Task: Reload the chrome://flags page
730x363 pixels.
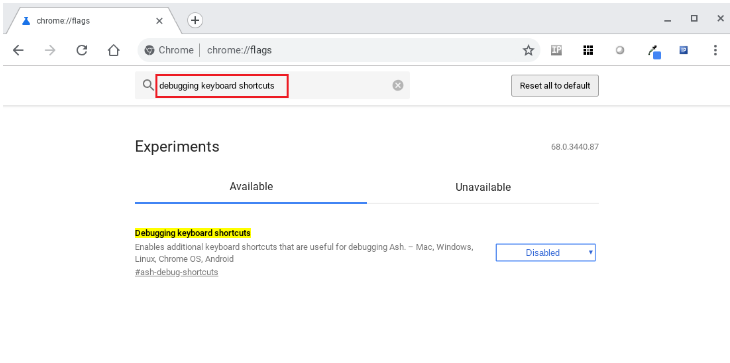Action: (x=82, y=50)
